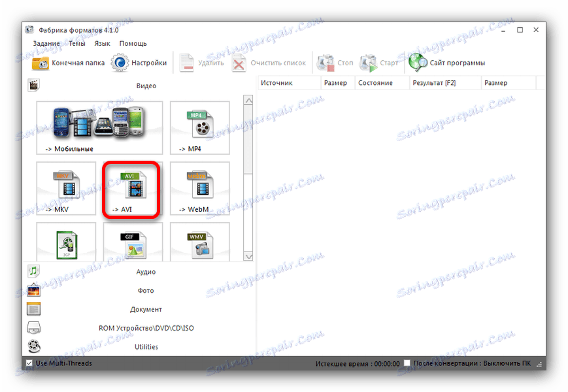Open the Помощь menu
Image resolution: width=568 pixels, height=392 pixels.
133,43
